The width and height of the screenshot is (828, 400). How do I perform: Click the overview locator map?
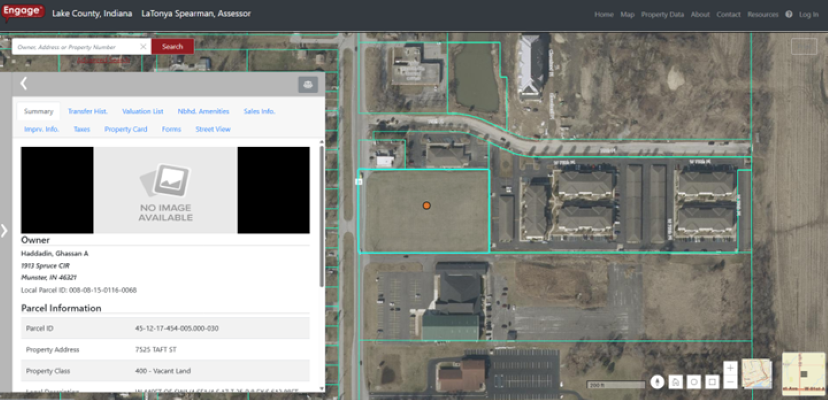pos(803,374)
